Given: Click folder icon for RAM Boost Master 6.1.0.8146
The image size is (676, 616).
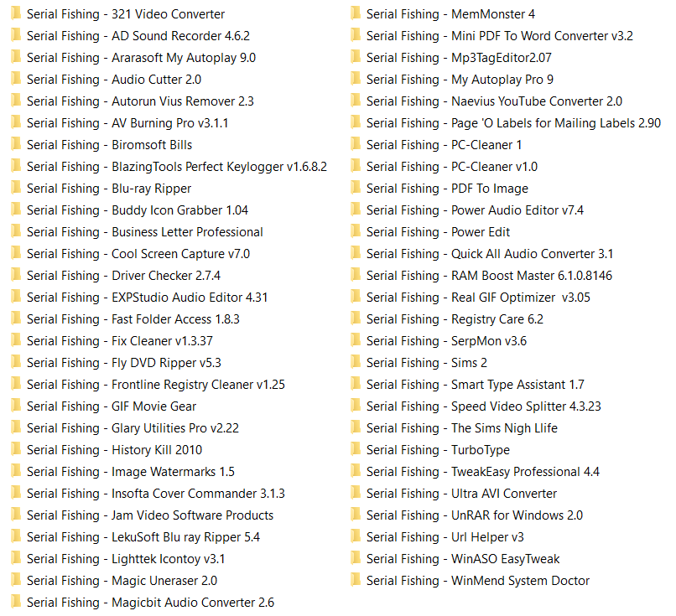Looking at the screenshot, I should coord(356,275).
